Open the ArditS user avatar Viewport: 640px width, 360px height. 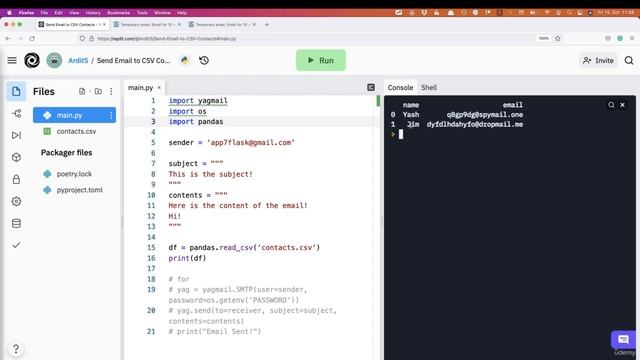click(54, 60)
